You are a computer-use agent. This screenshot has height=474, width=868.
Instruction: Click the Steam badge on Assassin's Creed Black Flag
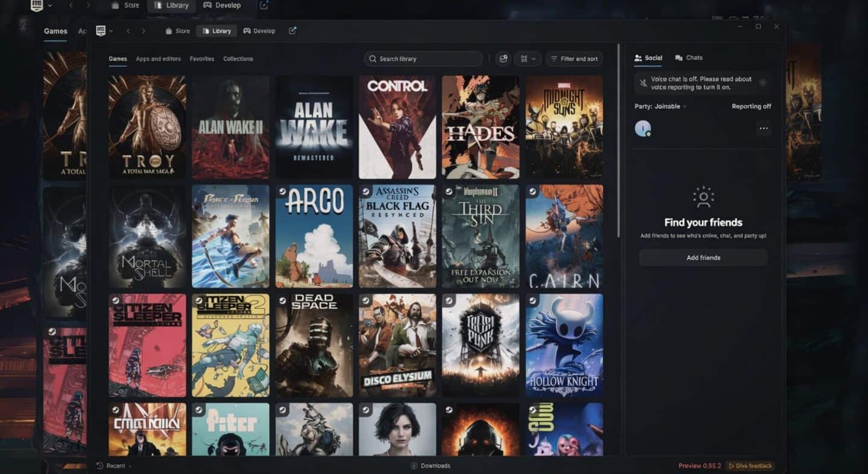point(365,191)
